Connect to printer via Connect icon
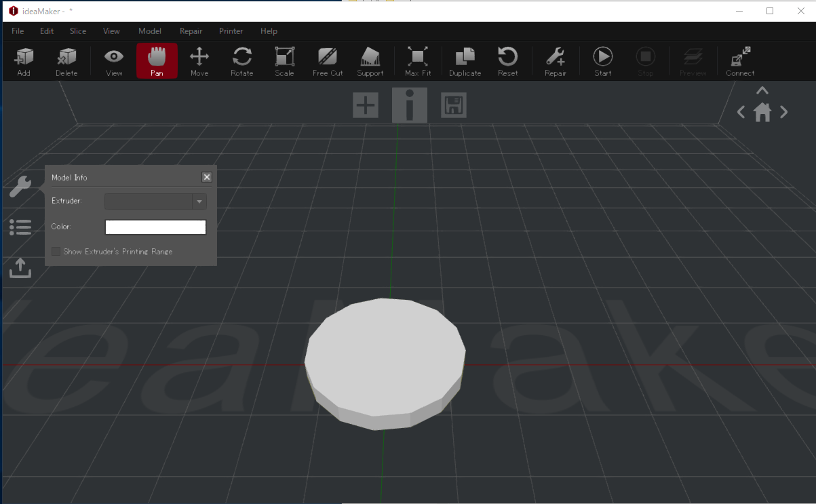Screen dimensions: 816x504 click(x=739, y=61)
